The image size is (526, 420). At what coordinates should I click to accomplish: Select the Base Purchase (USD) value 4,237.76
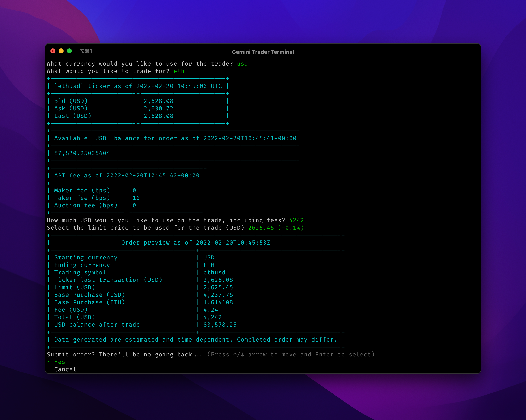point(218,295)
